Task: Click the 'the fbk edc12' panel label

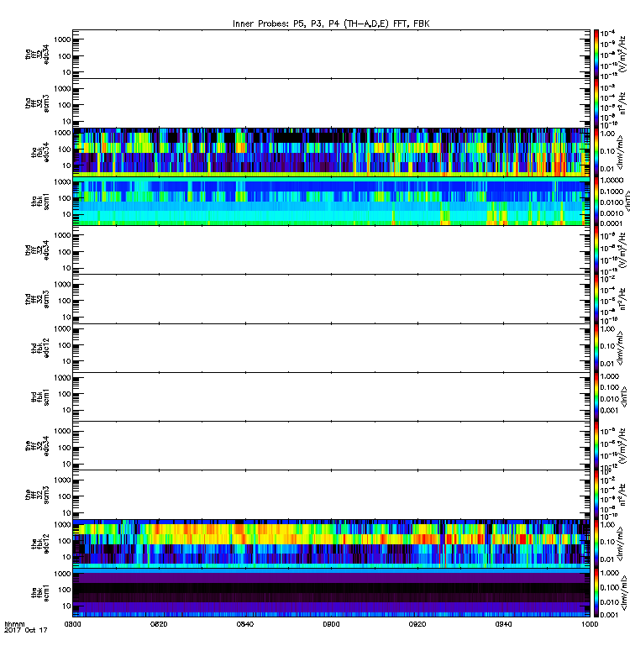Action: coord(40,543)
